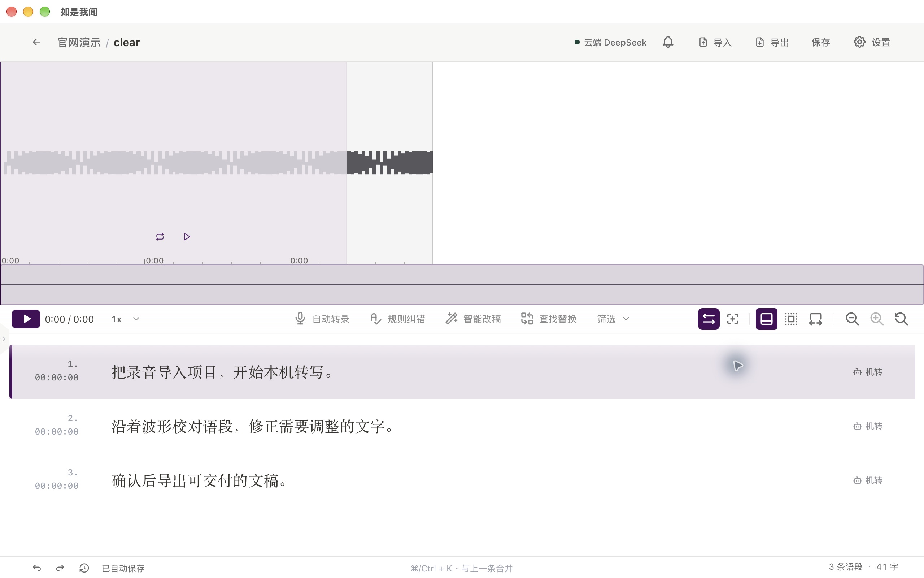The image size is (924, 578).
Task: Click the 导入 import button
Action: pos(715,42)
